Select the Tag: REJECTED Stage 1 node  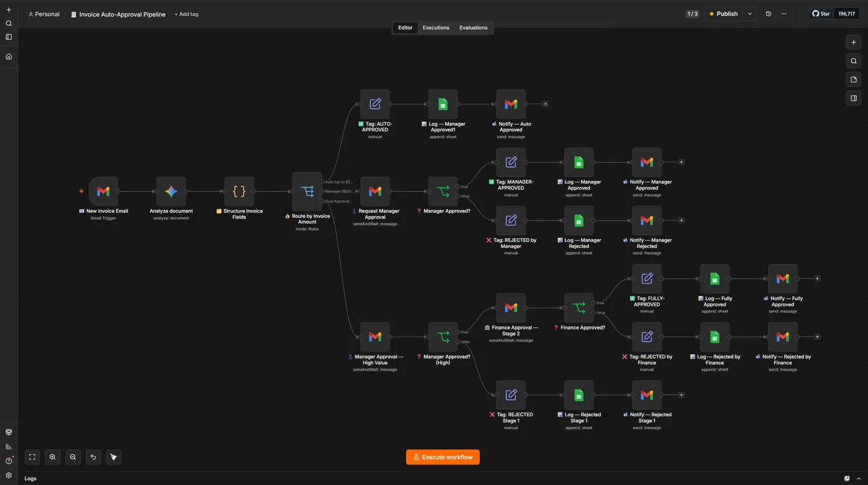pyautogui.click(x=511, y=395)
